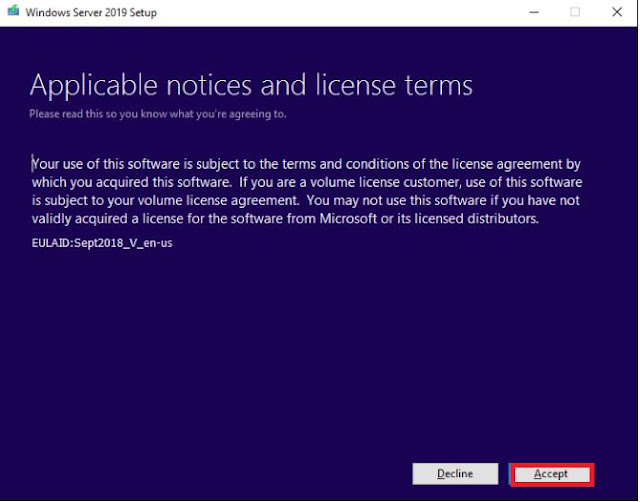Click the 'Please read this' subtitle text
Viewport: 640px width, 502px height.
(158, 114)
